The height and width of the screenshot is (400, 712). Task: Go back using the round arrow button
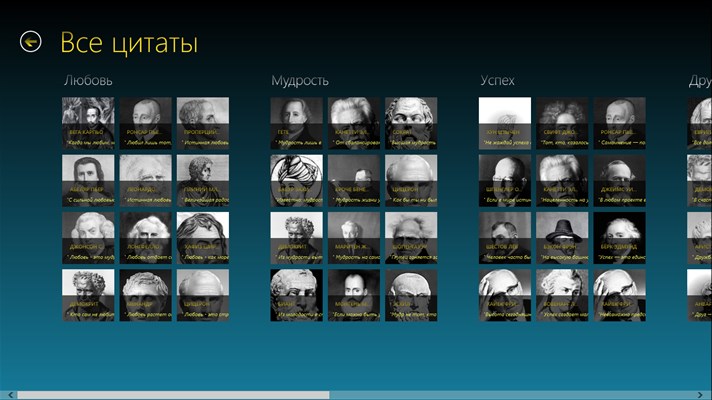click(30, 42)
